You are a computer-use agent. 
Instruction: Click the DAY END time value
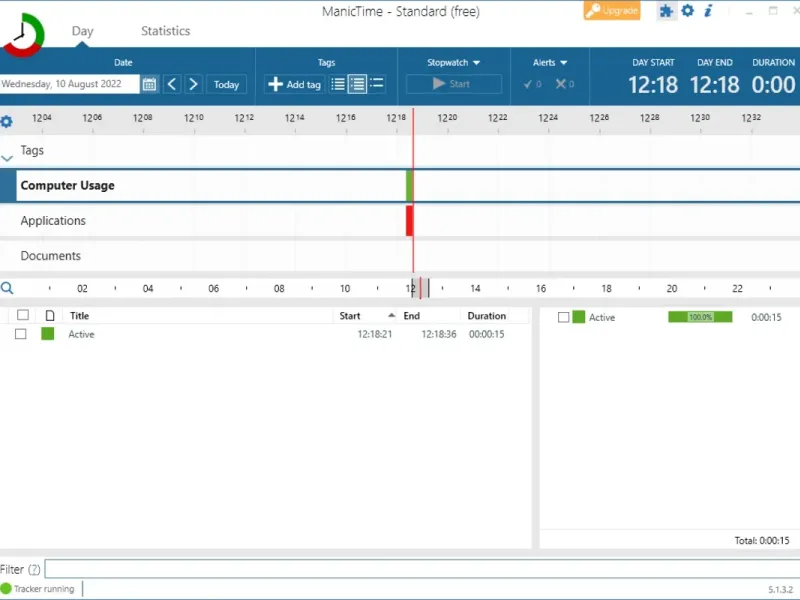(x=714, y=85)
